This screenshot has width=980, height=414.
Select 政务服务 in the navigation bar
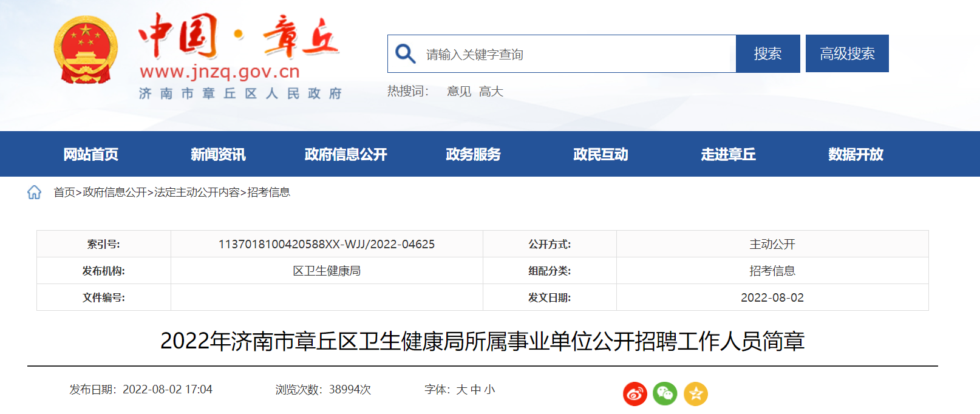tap(473, 154)
